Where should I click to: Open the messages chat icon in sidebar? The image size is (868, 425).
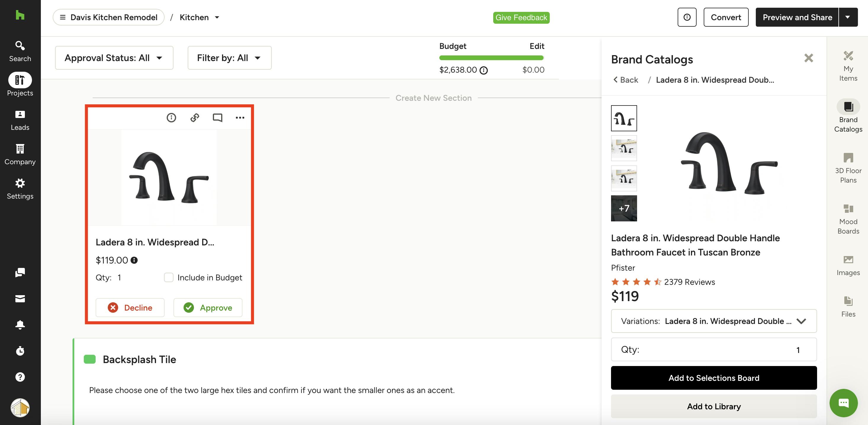pos(20,273)
